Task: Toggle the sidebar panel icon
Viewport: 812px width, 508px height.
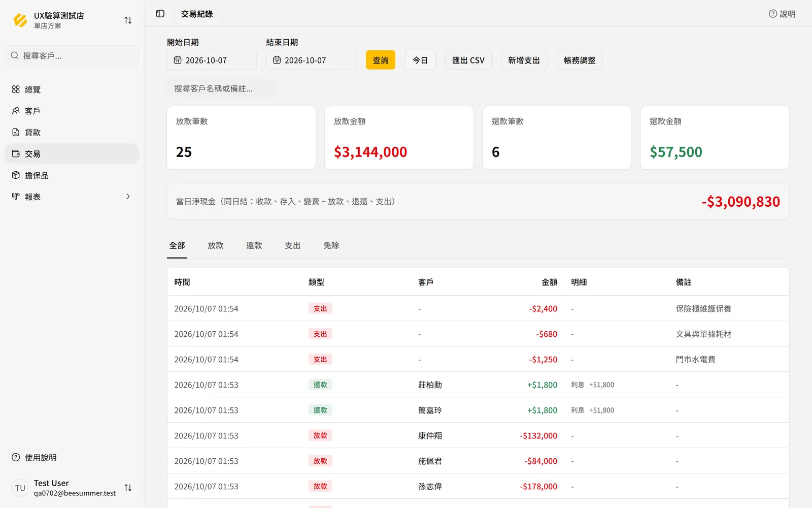Action: [160, 14]
